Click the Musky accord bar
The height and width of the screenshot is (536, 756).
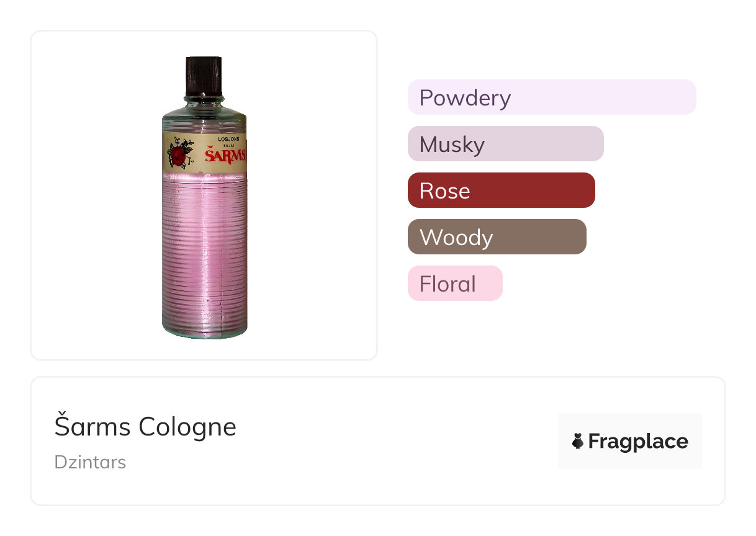[x=505, y=144]
